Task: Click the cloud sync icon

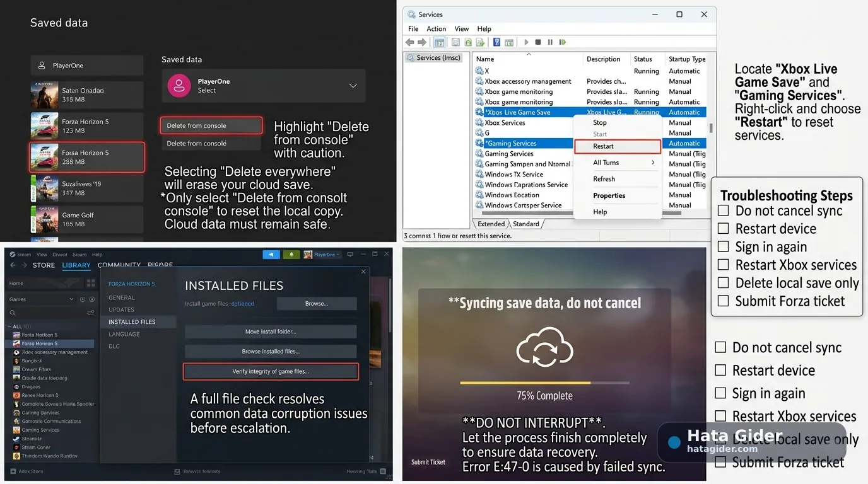Action: point(544,347)
